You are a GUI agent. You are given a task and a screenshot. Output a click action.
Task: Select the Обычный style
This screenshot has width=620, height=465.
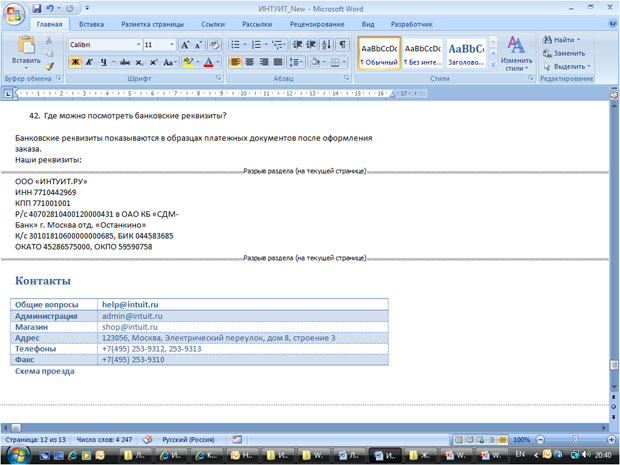pos(379,53)
